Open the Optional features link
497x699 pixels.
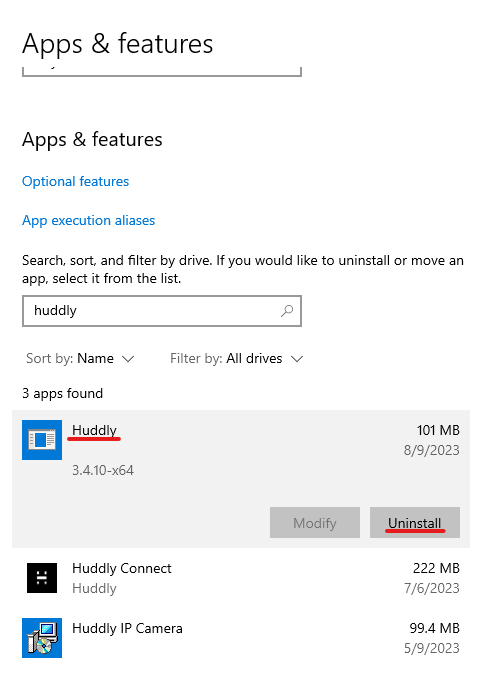[75, 181]
